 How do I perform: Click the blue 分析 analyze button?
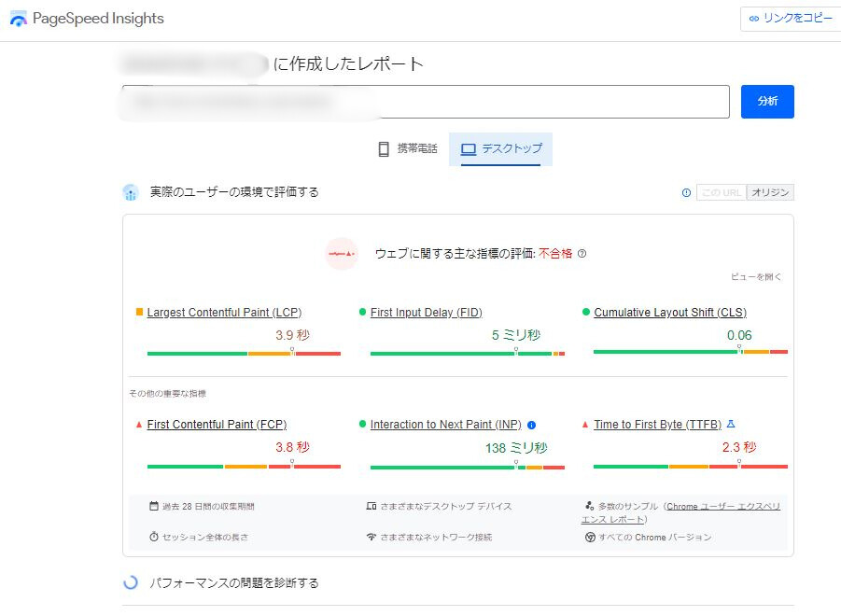tap(767, 102)
